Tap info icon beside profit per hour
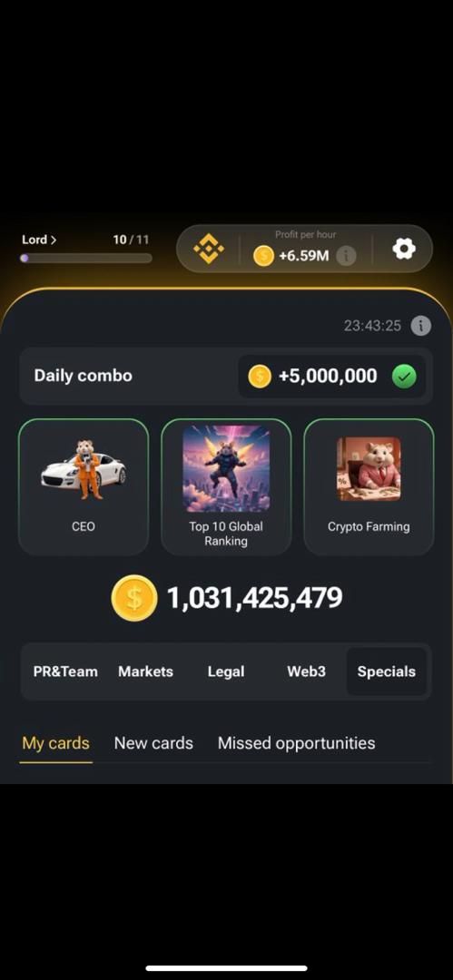This screenshot has height=980, width=453. tap(346, 256)
